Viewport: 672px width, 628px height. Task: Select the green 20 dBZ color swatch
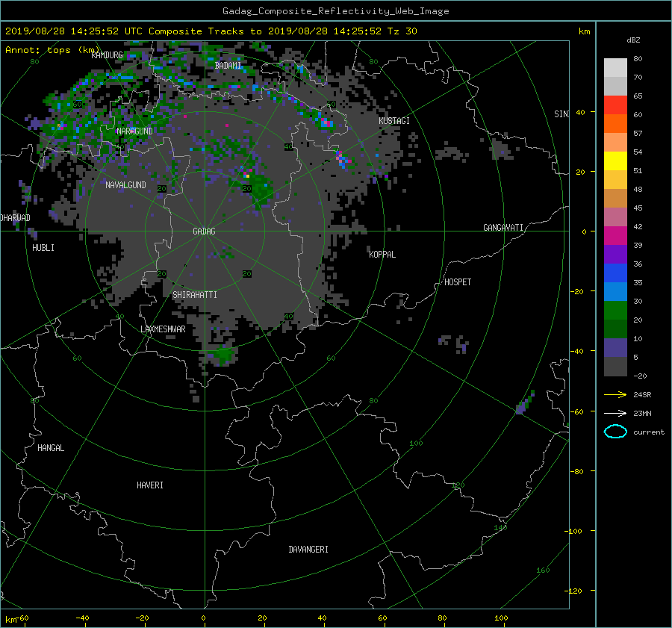pos(615,311)
